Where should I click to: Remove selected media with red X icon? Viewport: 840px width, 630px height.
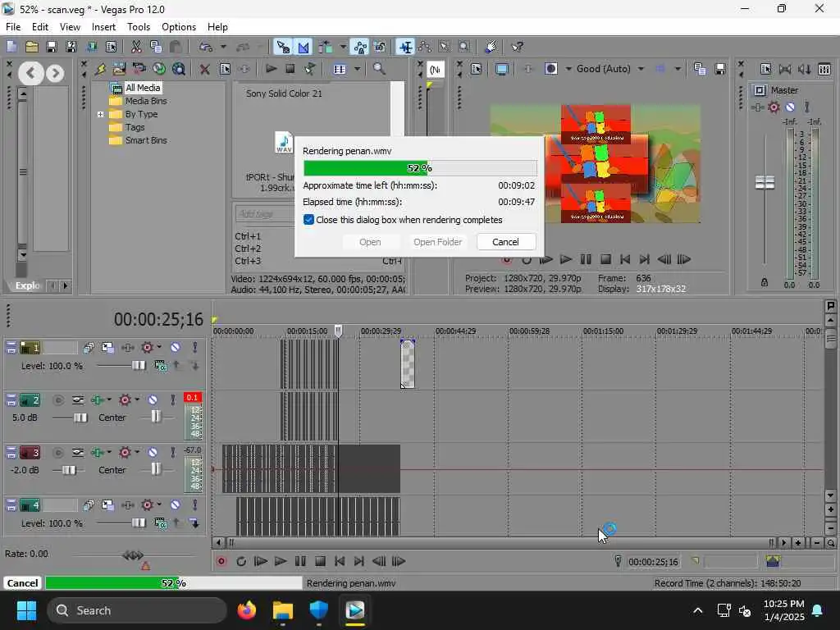click(204, 69)
